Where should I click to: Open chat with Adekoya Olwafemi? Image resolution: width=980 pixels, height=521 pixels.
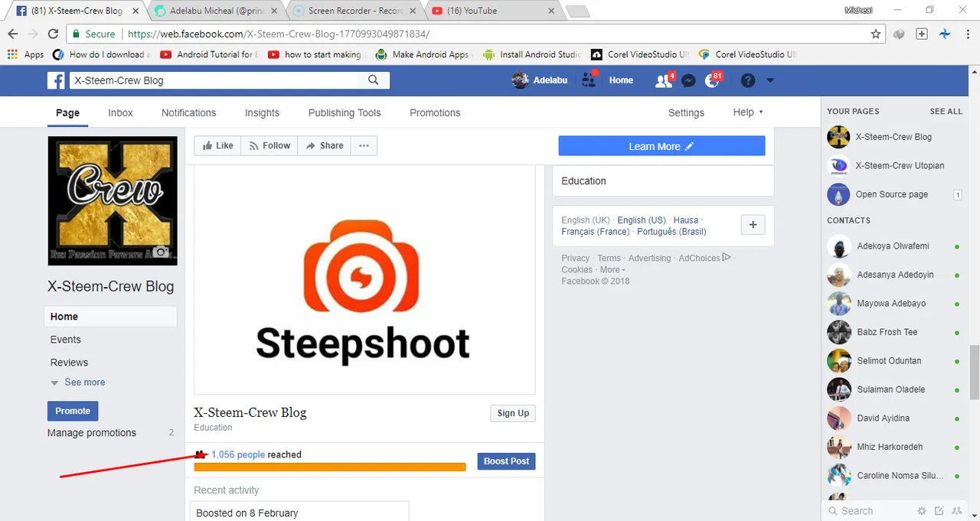pos(893,246)
